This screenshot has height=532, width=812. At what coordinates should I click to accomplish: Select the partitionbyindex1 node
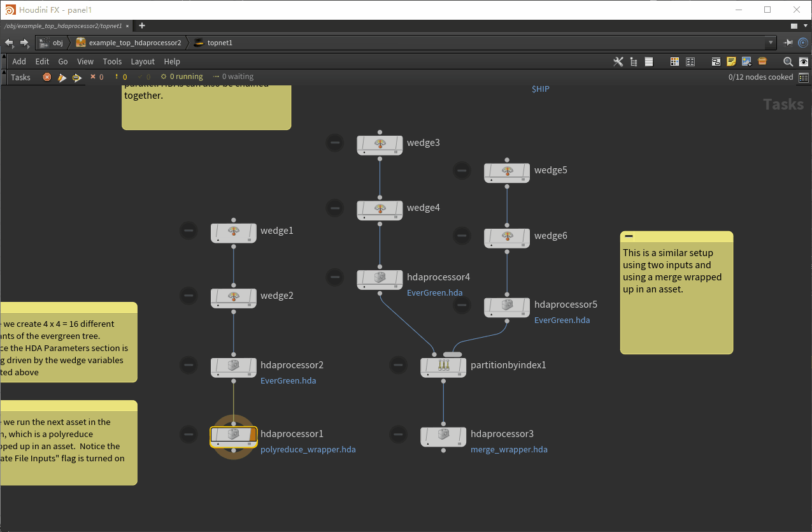443,366
